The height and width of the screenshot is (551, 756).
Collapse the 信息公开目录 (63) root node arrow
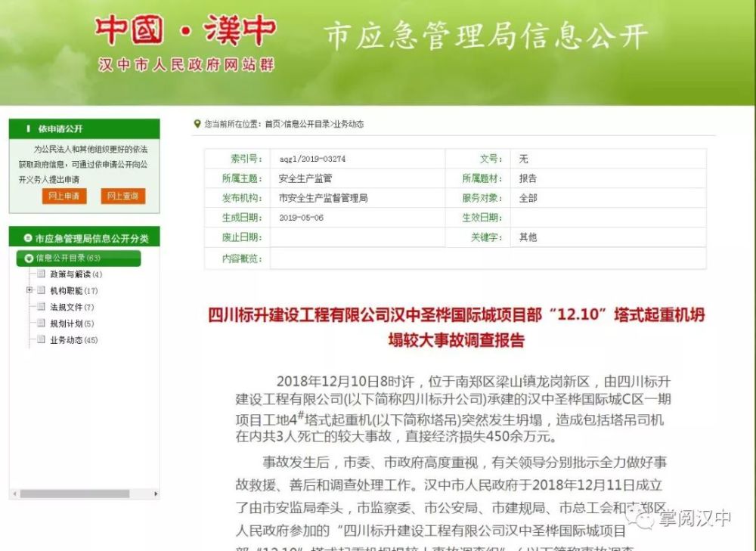point(29,258)
